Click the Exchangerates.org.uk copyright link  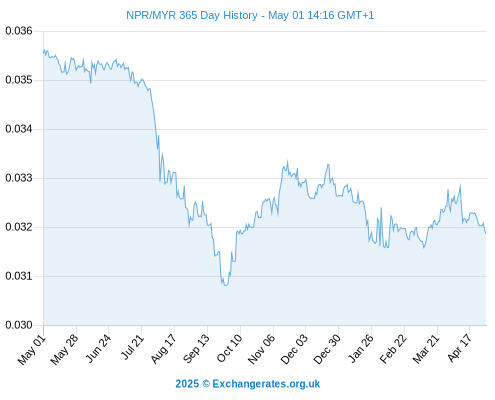[x=248, y=384]
